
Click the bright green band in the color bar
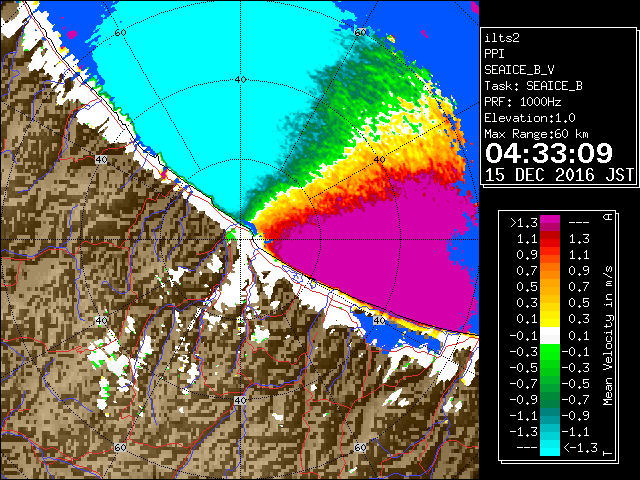tap(550, 352)
